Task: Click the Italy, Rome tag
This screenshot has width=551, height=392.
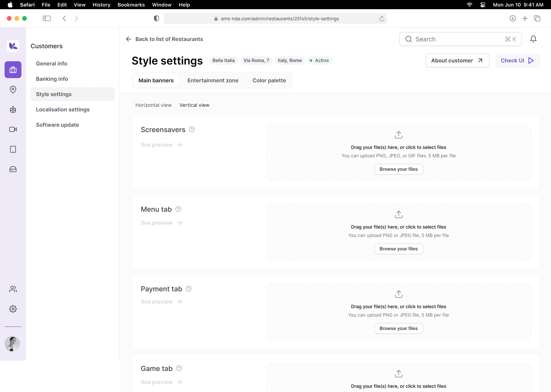Action: click(x=290, y=60)
